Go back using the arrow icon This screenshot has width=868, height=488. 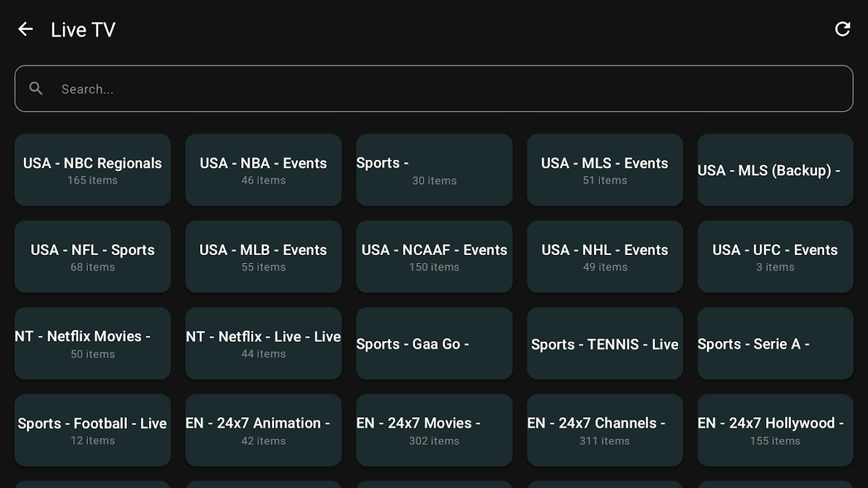[x=25, y=29]
